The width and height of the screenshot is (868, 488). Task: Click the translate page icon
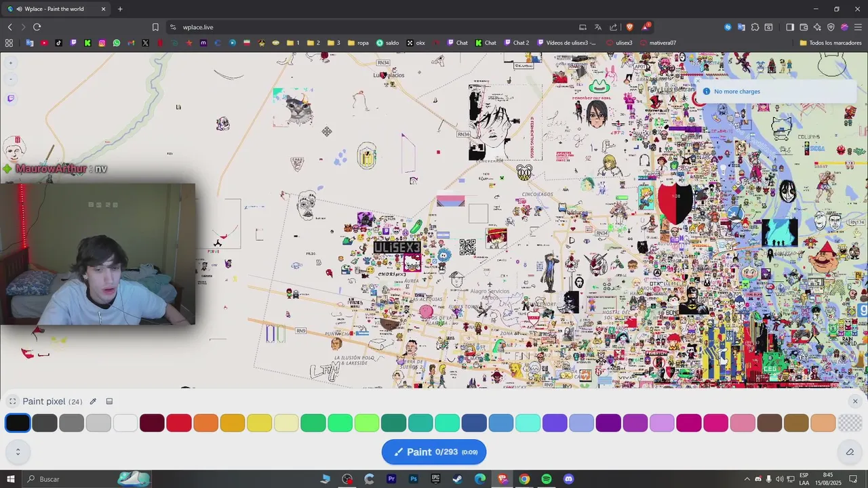(598, 27)
